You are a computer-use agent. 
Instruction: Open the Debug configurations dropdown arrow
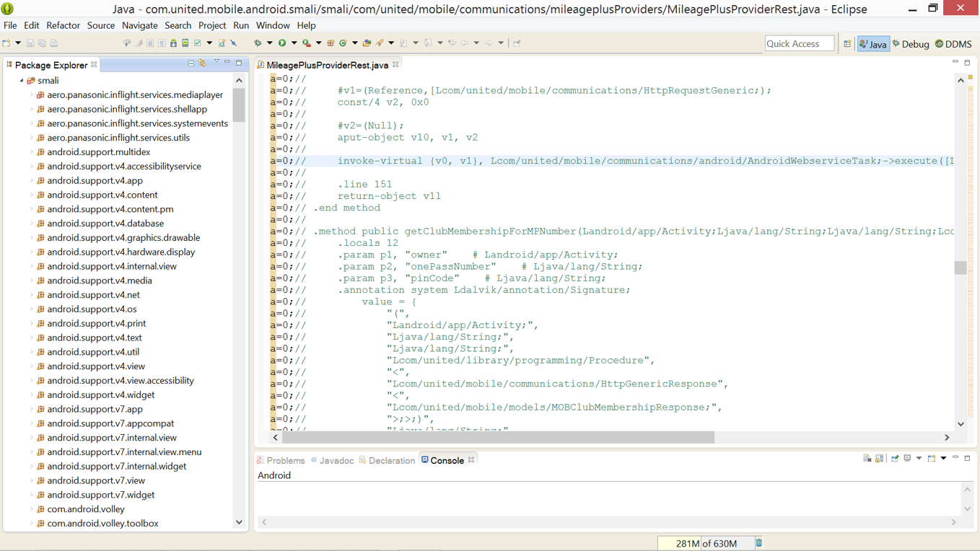click(x=269, y=43)
